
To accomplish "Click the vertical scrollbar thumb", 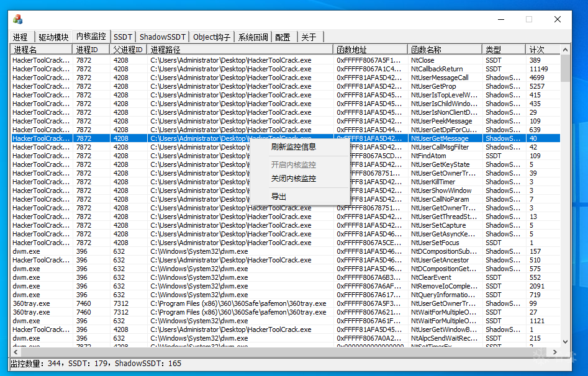I will [x=565, y=68].
